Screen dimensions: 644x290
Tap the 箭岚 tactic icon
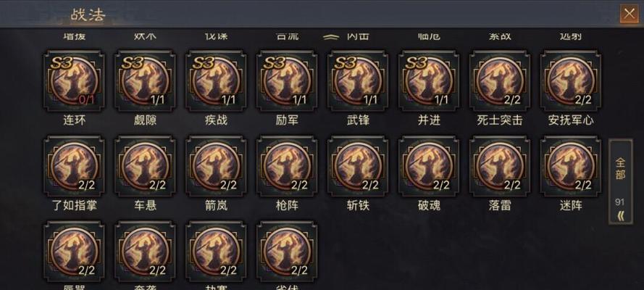(x=216, y=166)
